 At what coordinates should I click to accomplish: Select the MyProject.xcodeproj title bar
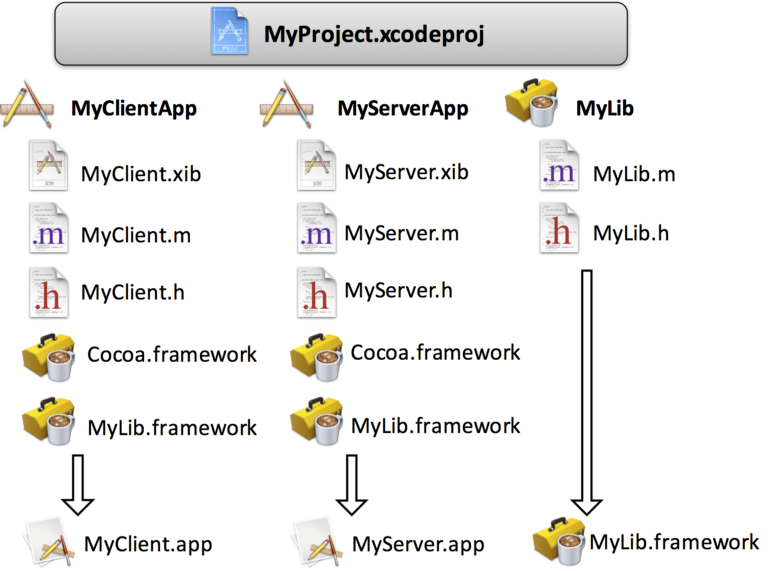click(x=340, y=33)
